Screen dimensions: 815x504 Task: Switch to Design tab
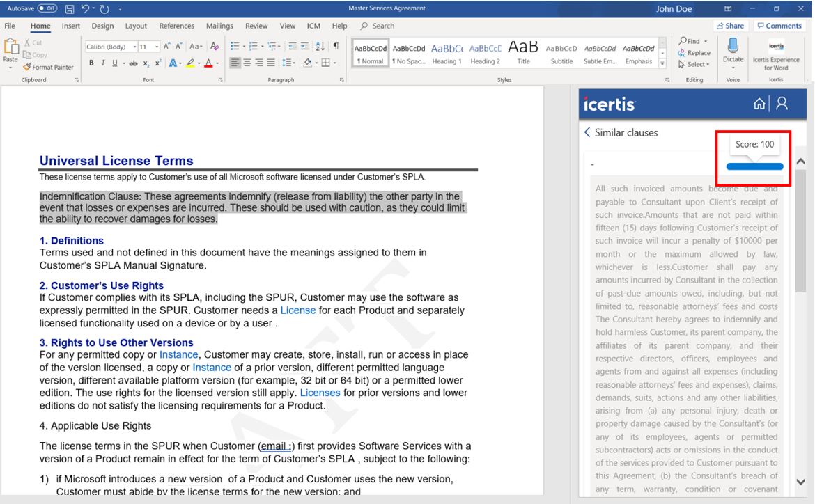102,26
